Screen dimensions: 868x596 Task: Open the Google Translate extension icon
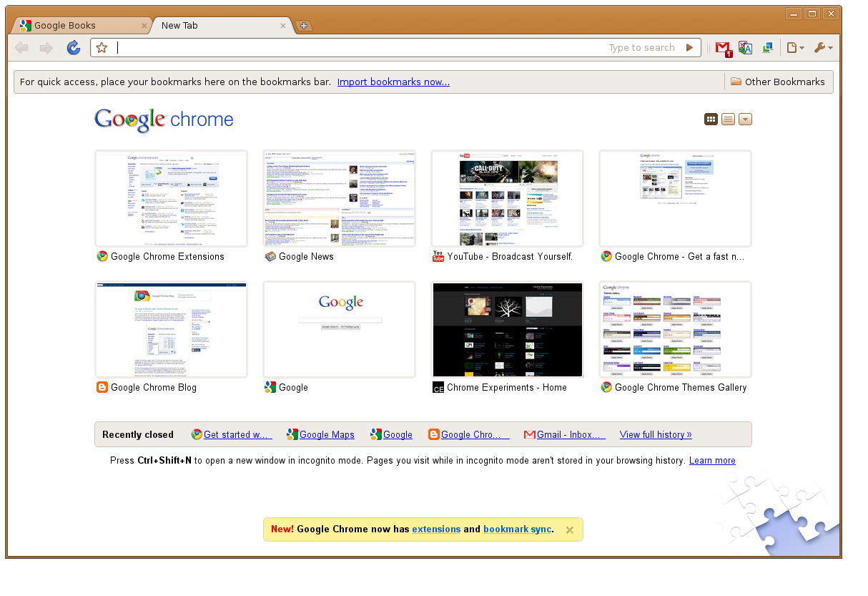745,48
